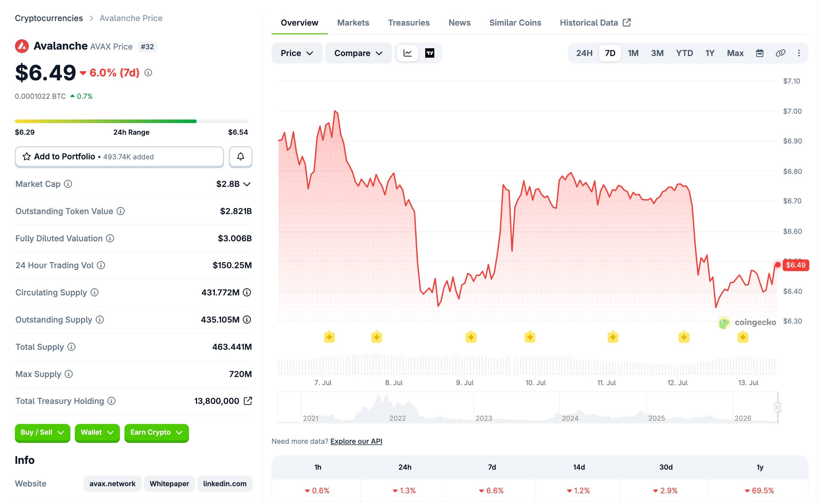Click the star Add to Portfolio button

119,157
